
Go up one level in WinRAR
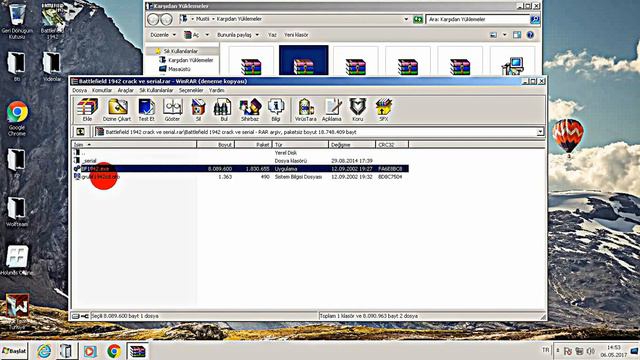80,132
